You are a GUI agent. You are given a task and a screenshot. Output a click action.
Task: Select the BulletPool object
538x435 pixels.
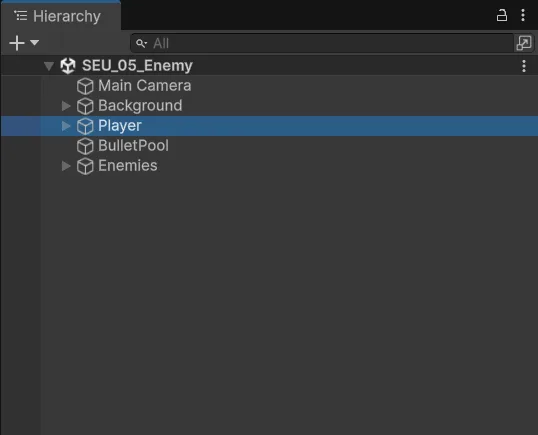click(133, 145)
